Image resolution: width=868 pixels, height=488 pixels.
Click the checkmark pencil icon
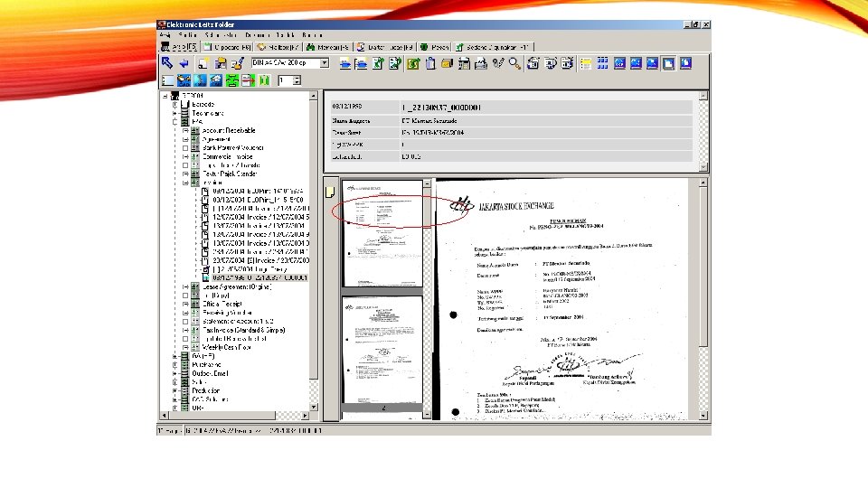pyautogui.click(x=497, y=63)
